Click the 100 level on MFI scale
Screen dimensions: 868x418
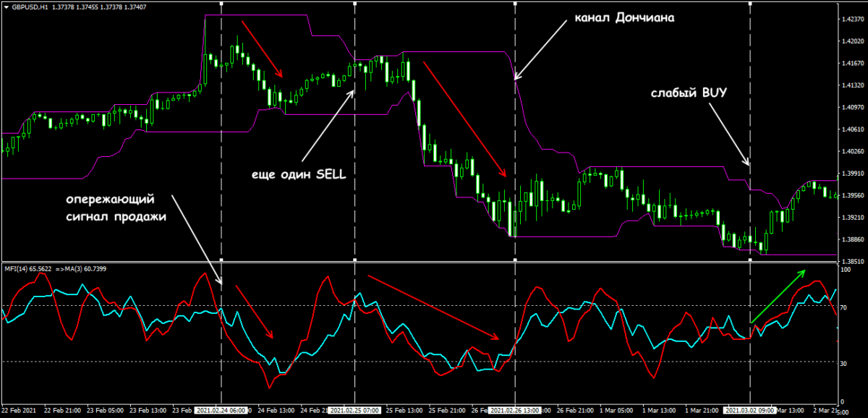[847, 270]
